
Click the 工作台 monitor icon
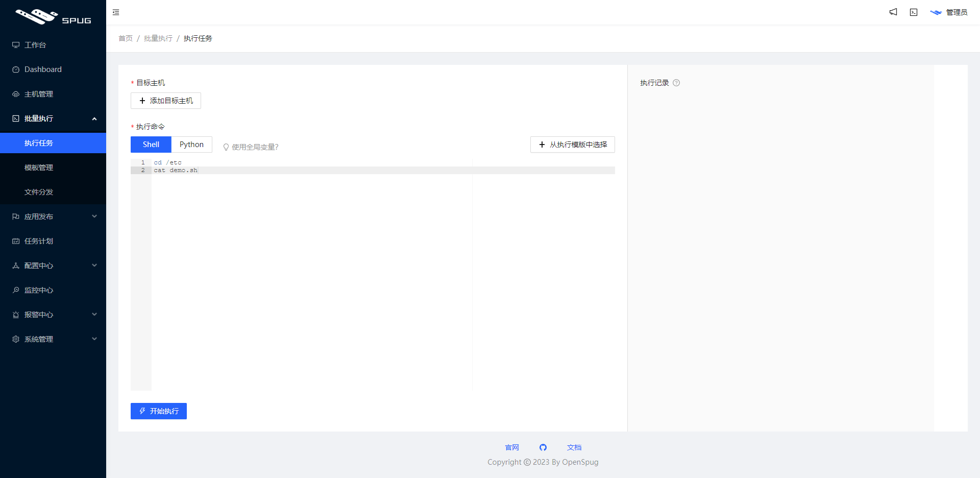16,45
